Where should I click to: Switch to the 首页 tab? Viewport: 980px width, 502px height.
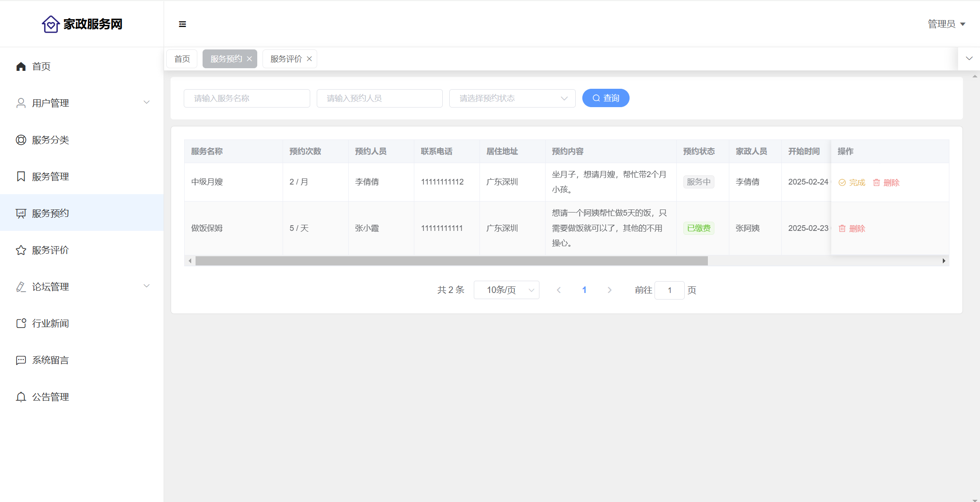pos(182,59)
